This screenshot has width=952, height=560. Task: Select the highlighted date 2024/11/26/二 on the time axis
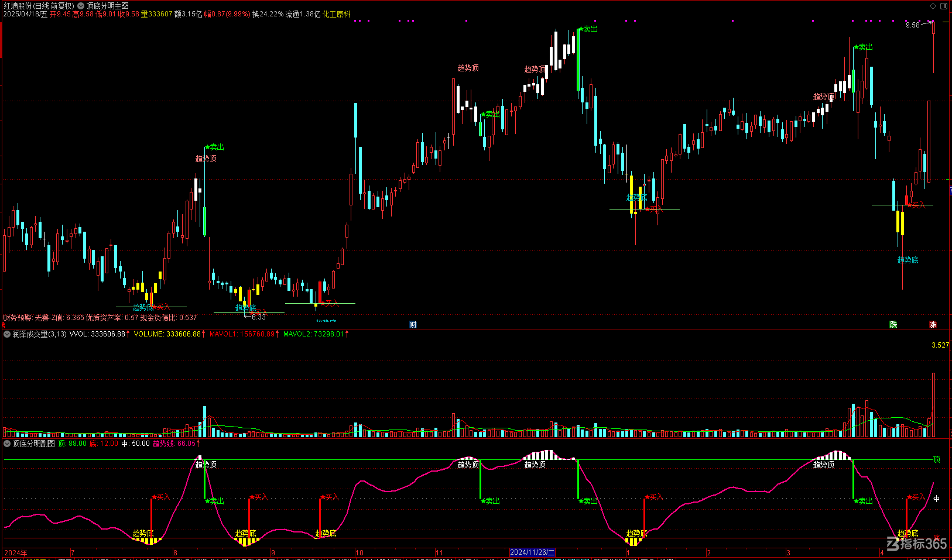click(532, 552)
